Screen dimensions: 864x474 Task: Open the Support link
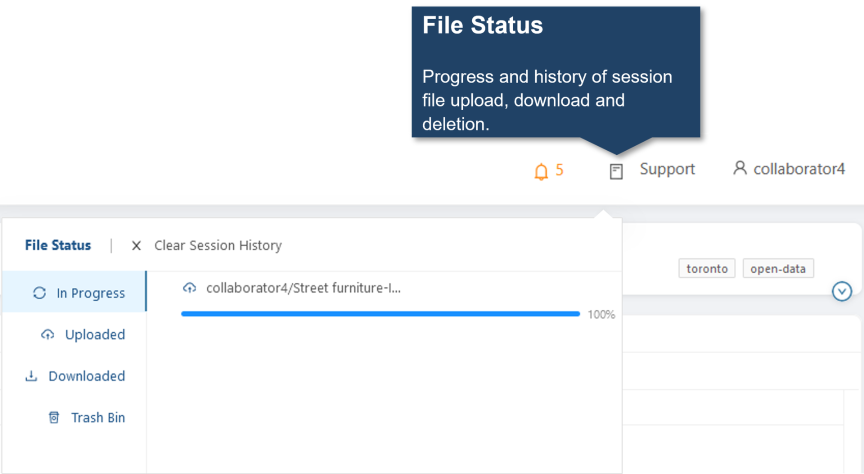tap(667, 169)
